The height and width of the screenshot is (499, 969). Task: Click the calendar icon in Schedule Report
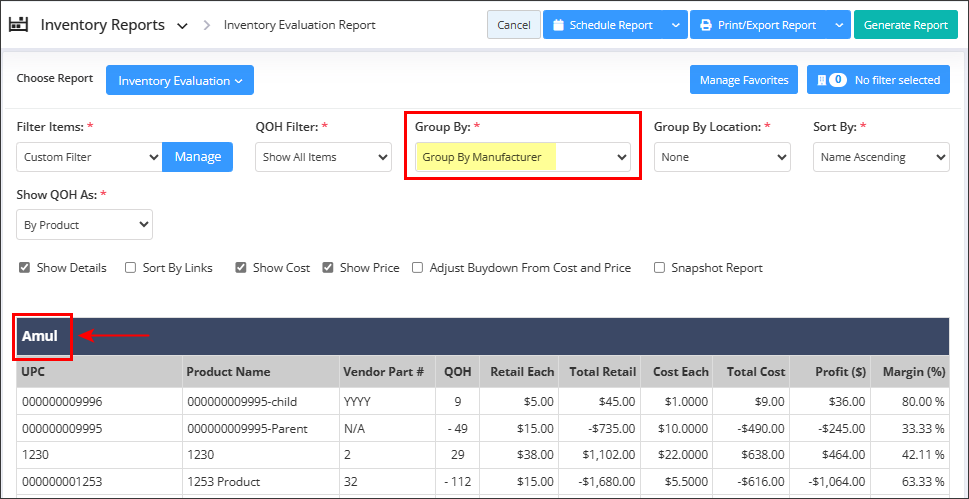click(559, 25)
